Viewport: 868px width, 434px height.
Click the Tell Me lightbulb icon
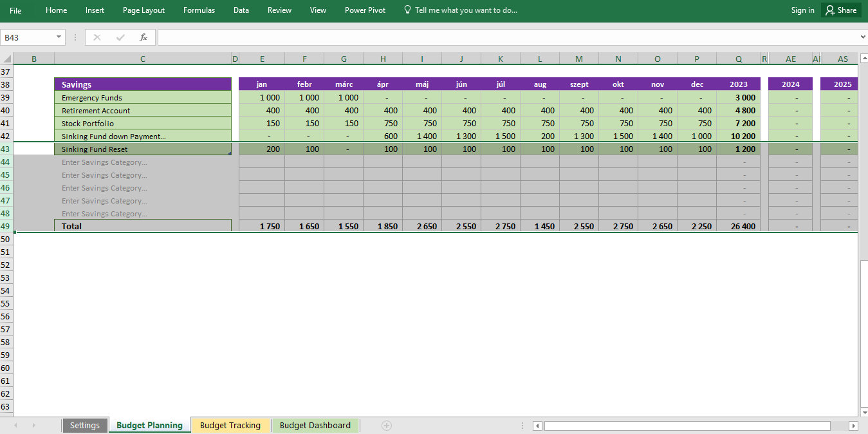(x=407, y=10)
